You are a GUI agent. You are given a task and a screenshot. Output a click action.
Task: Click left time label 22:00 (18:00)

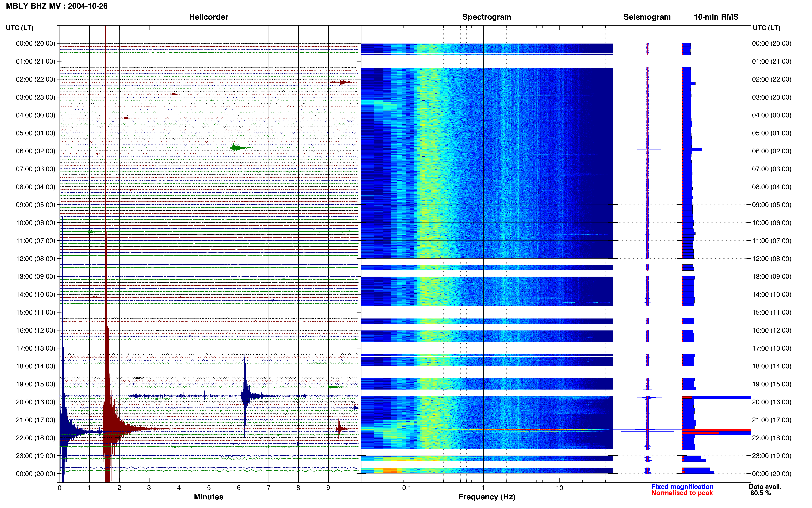pos(36,438)
